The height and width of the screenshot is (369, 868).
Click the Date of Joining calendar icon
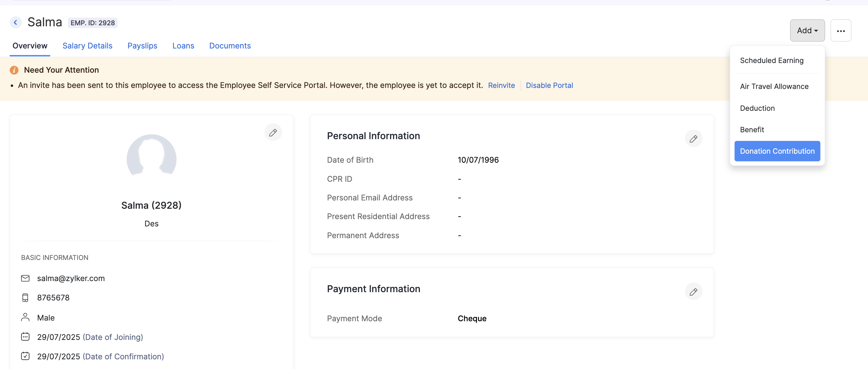[x=25, y=337]
